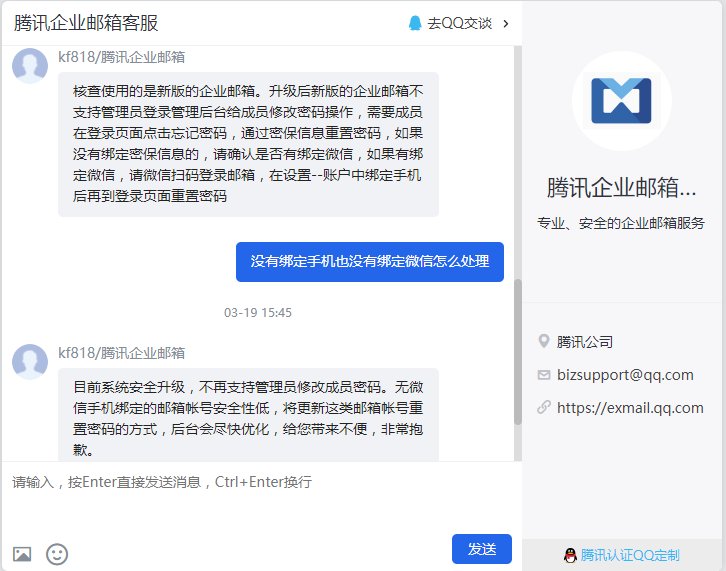Viewport: 726px width, 571px height.
Task: Click the first agent message about 新版的企业邮箱
Action: pos(248,144)
